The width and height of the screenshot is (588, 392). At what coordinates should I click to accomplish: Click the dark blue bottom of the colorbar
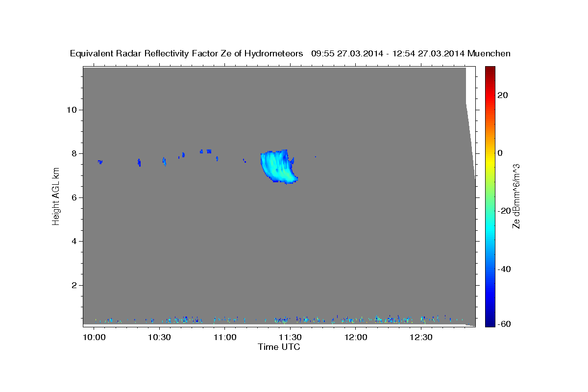pyautogui.click(x=490, y=322)
